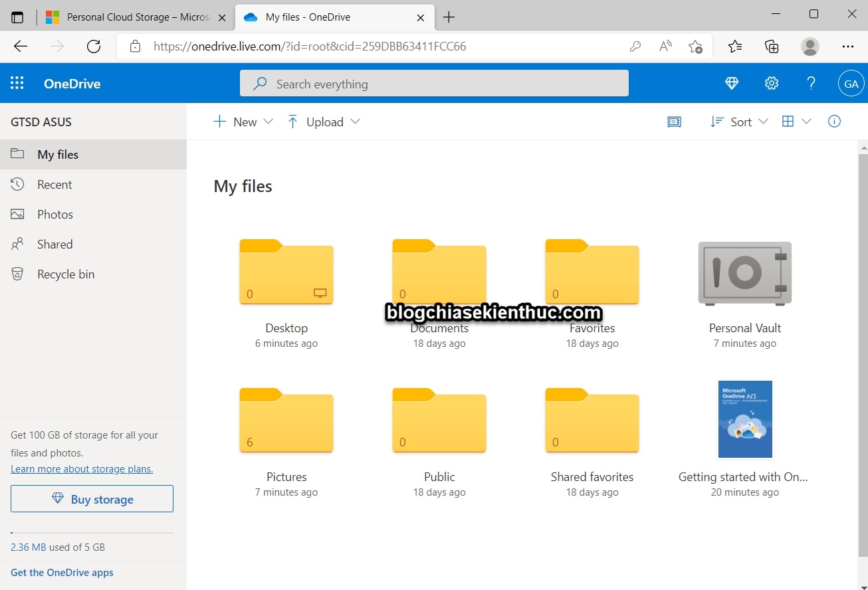This screenshot has height=590, width=868.
Task: Click the embed/slideshow view icon in toolbar
Action: click(674, 122)
